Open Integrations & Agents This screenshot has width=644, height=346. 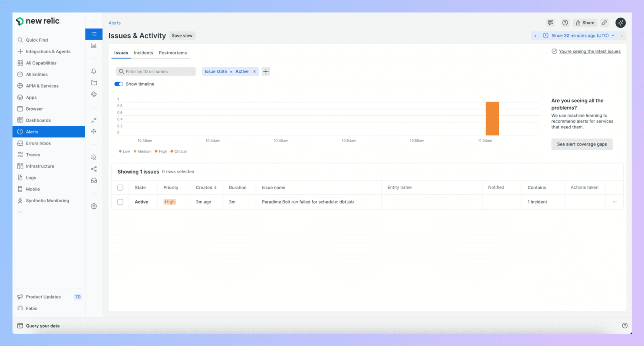click(49, 52)
